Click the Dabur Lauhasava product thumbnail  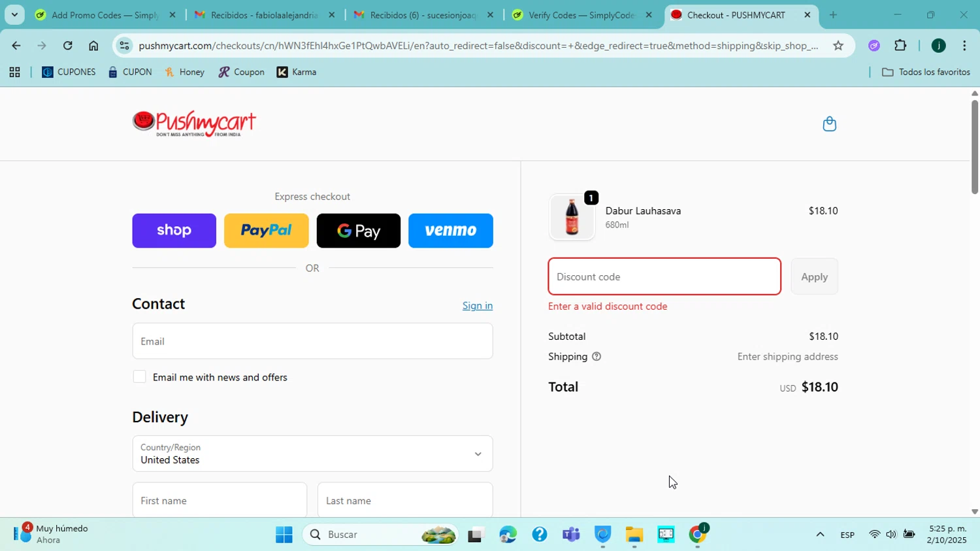(572, 218)
